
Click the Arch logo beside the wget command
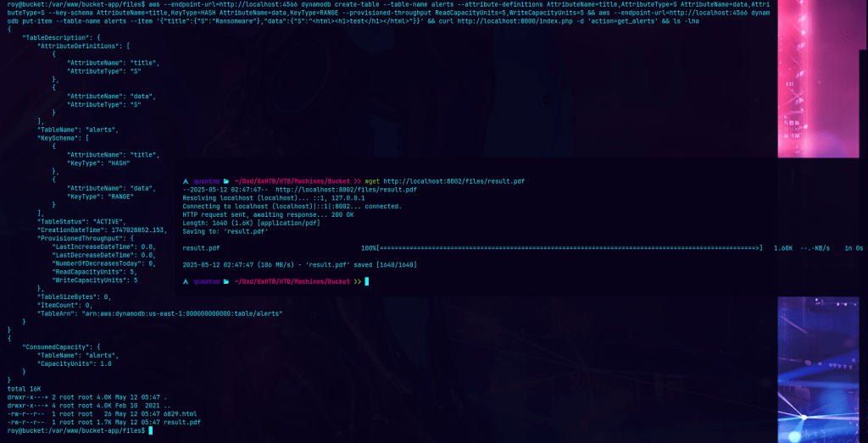tap(186, 181)
